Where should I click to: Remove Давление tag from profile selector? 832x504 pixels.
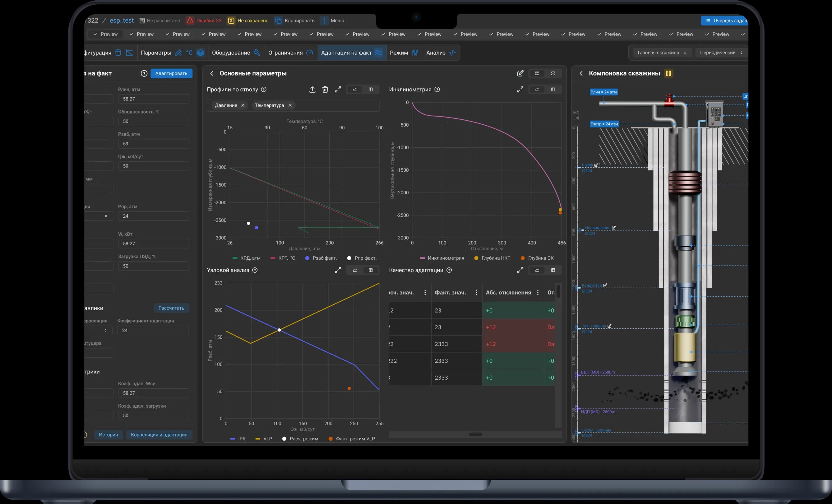tap(243, 105)
